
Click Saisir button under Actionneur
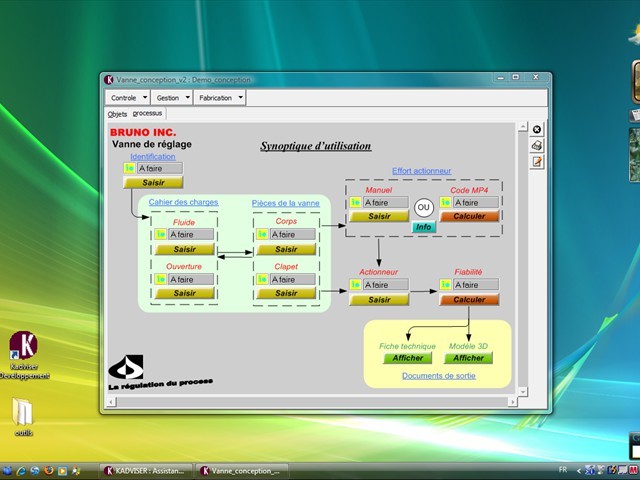point(379,300)
